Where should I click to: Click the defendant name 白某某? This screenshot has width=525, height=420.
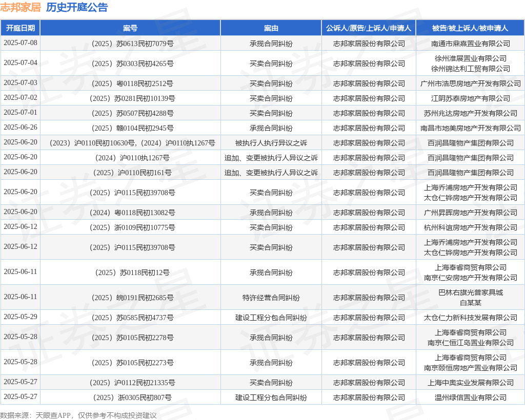(471, 303)
